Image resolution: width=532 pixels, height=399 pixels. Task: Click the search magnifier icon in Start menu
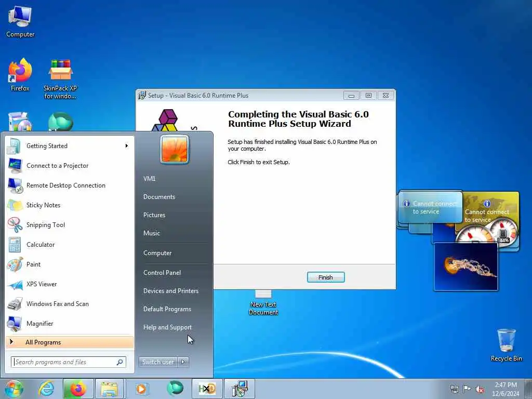pyautogui.click(x=120, y=362)
